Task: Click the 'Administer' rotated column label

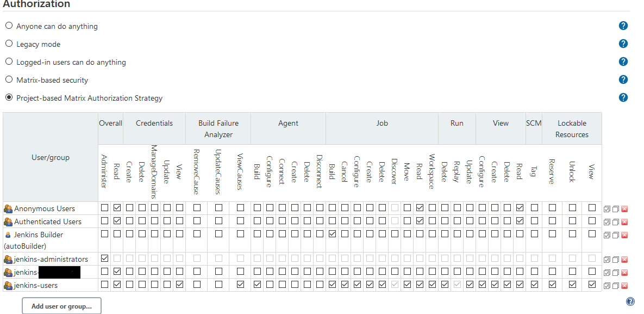Action: pyautogui.click(x=104, y=171)
